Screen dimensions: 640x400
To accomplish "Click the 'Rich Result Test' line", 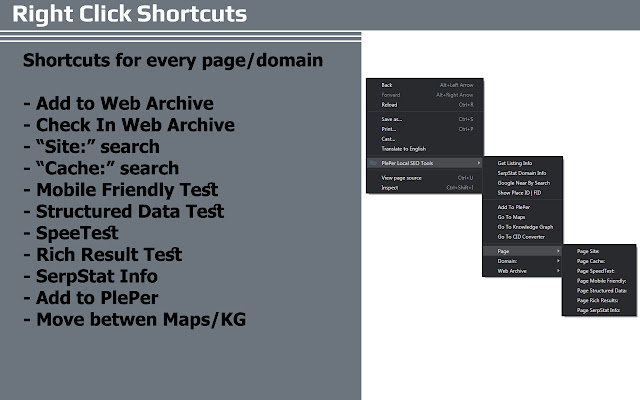I will pyautogui.click(x=102, y=255).
